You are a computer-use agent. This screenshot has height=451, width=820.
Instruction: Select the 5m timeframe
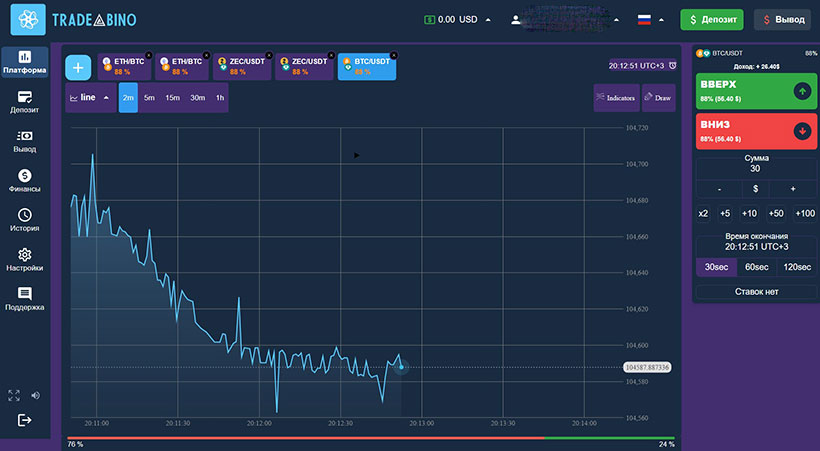(149, 98)
